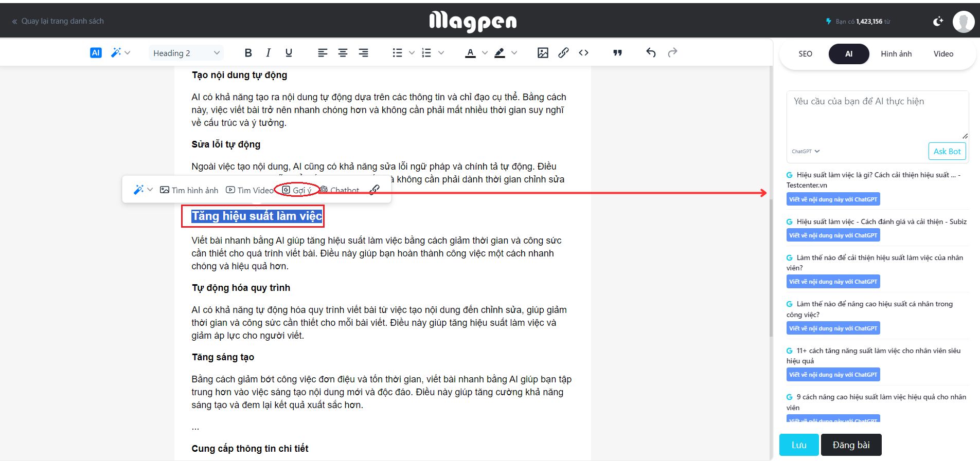
Task: Expand the floating magic wand dropdown arrow
Action: point(150,190)
